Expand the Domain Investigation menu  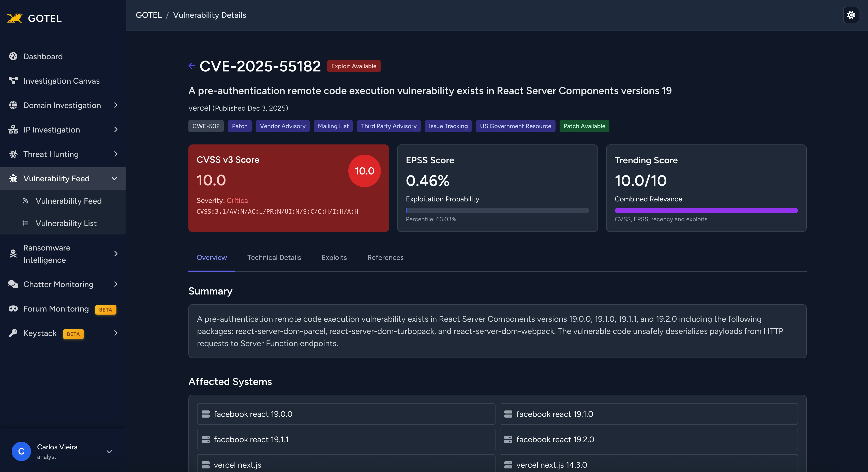116,105
